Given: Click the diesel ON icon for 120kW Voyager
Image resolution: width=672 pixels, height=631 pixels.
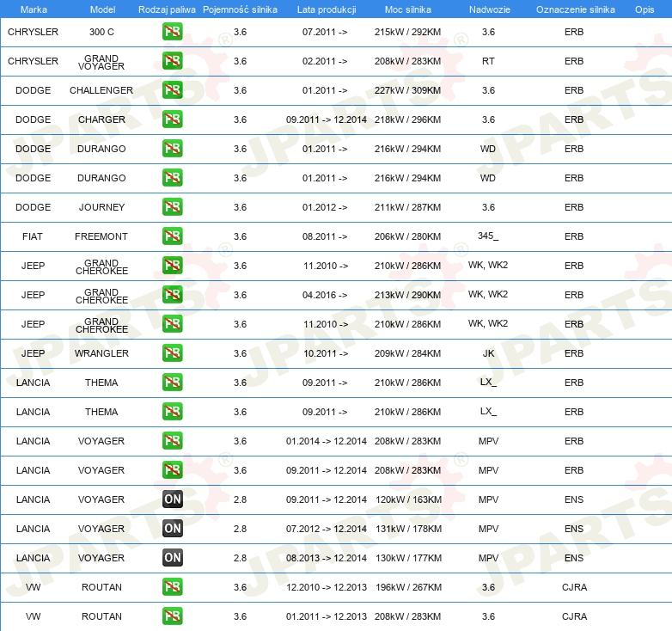Looking at the screenshot, I should pos(172,499).
